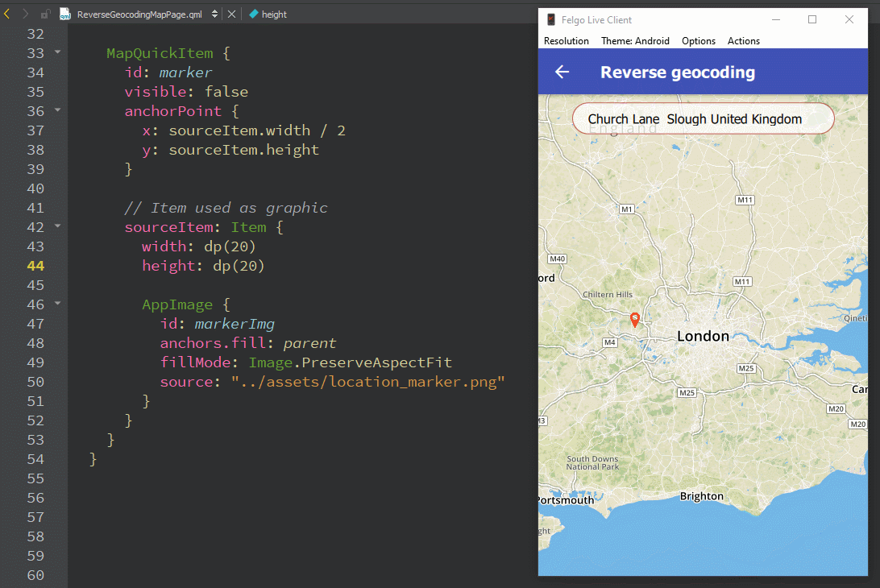Click the back arrow in the Reverse geocoding header

tap(562, 72)
